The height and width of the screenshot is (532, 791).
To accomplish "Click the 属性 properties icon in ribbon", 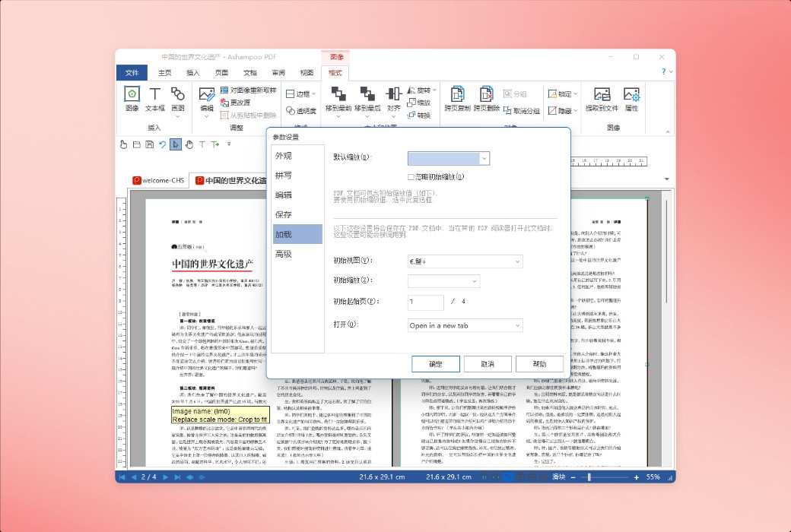I will (632, 99).
